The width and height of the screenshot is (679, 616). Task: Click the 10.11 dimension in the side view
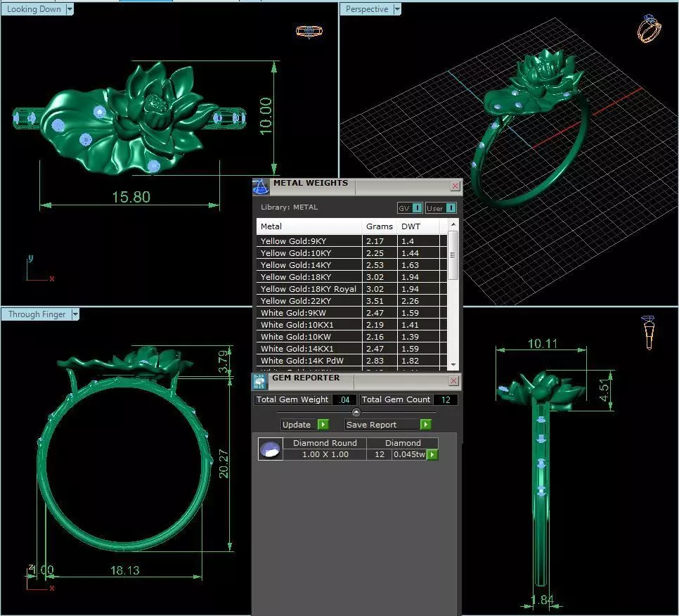click(542, 344)
